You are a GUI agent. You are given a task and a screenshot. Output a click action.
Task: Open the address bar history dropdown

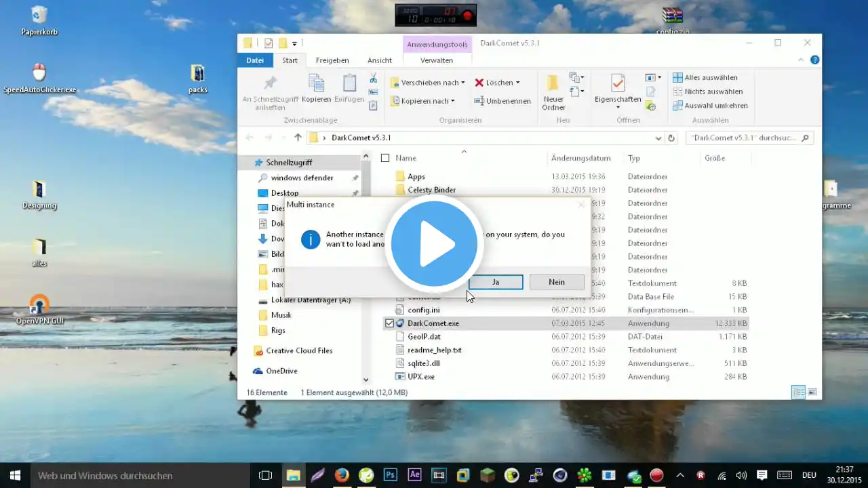[658, 138]
